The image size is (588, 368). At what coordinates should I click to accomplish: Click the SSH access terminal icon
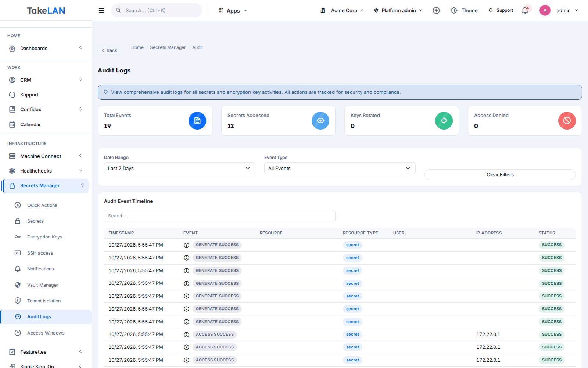point(18,253)
